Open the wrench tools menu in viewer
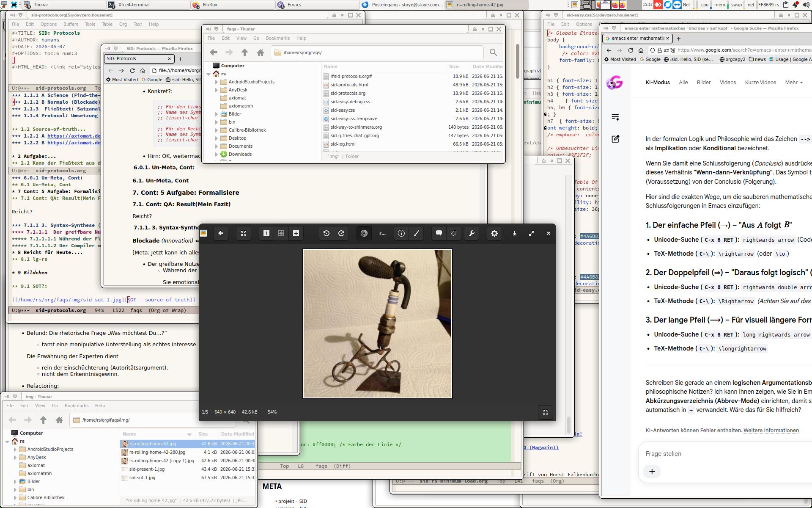This screenshot has width=812, height=508. [472, 233]
